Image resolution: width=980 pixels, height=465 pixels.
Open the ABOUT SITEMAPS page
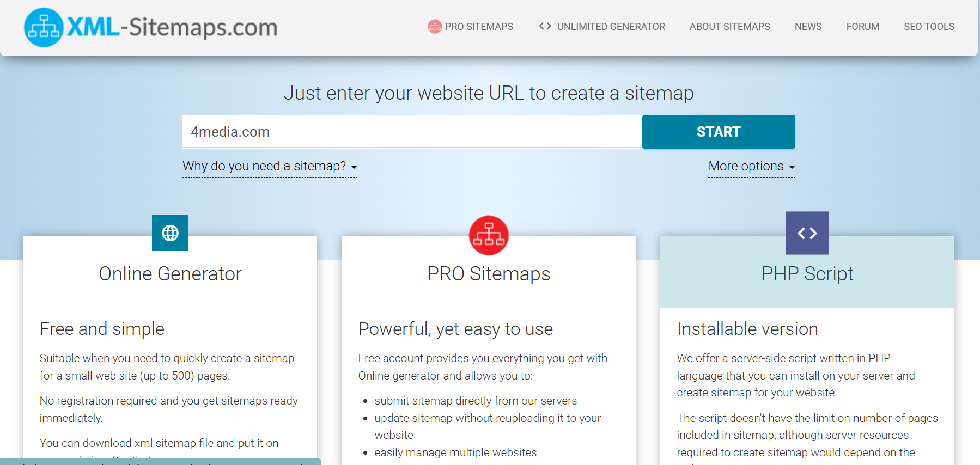729,27
